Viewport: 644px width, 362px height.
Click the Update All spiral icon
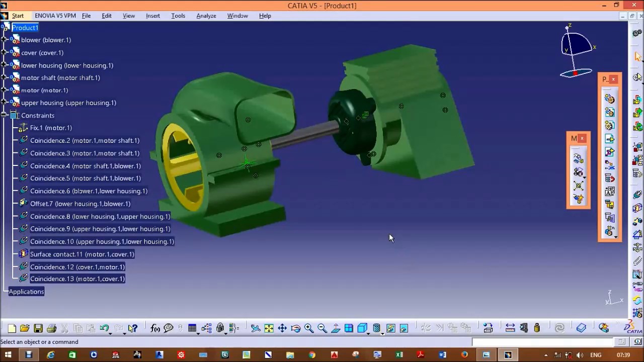(559, 328)
